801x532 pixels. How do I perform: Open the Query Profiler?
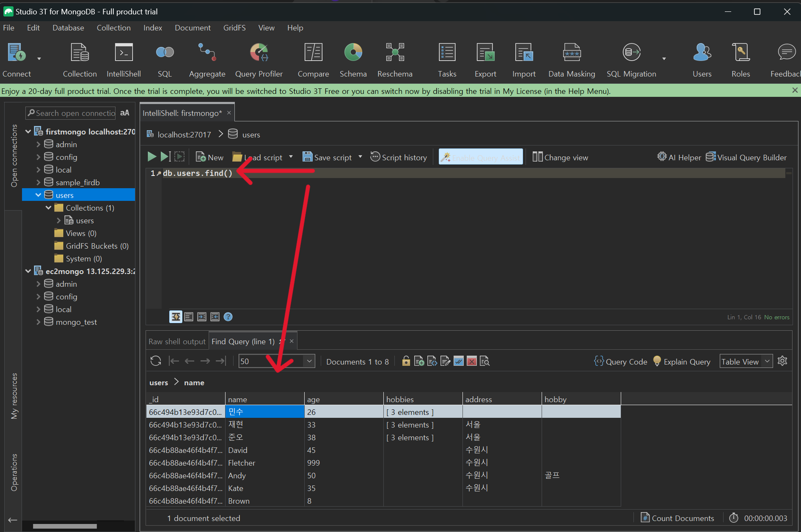259,60
